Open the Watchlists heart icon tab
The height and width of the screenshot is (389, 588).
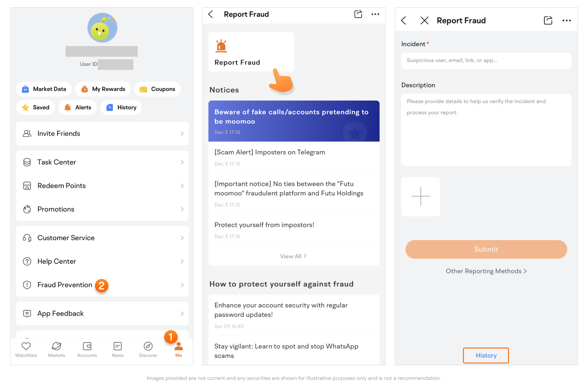click(26, 346)
